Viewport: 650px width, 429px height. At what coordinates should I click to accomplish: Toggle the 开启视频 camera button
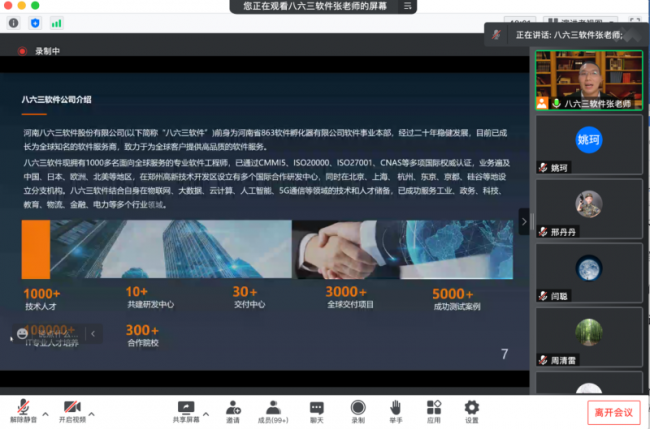72,408
